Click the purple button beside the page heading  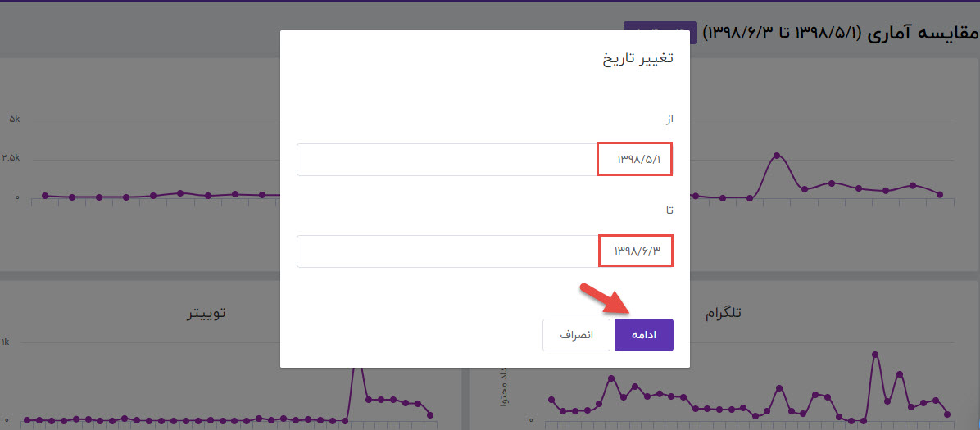pos(660,33)
